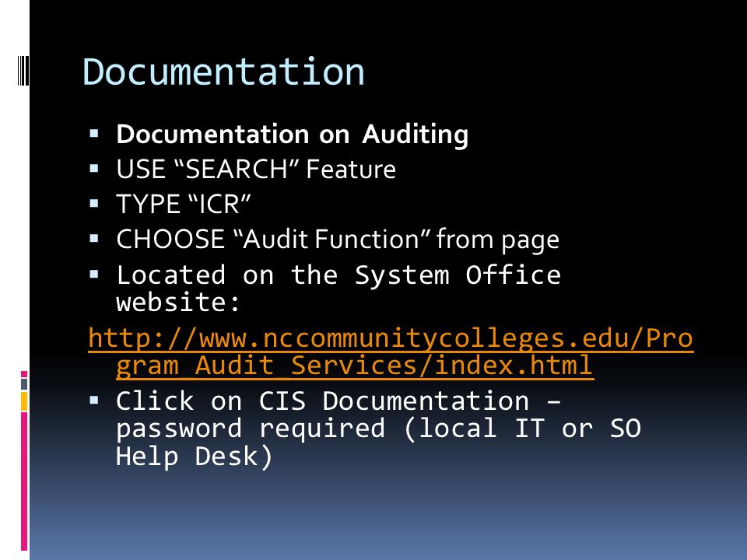
Task: Click the gray segment on the left edge
Action: coord(24,383)
